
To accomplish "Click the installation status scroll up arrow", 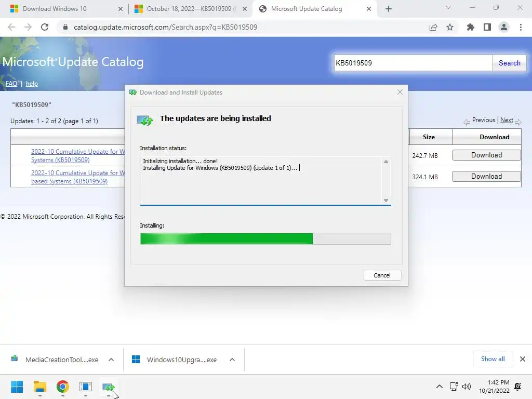I will coord(386,162).
